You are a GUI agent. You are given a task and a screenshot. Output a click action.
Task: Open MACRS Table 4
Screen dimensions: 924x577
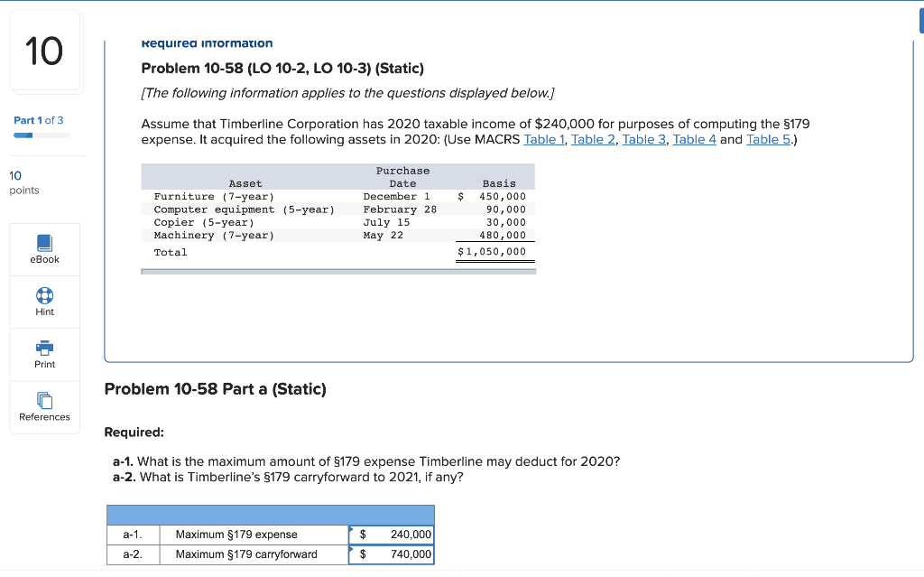[694, 139]
